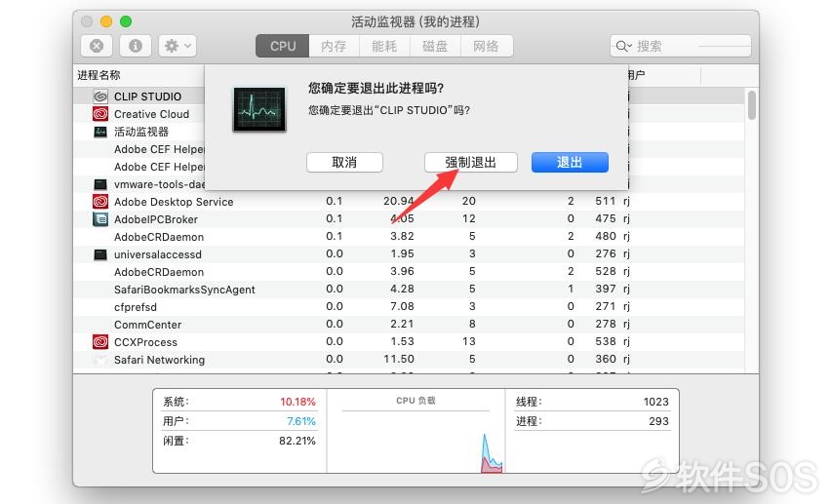Click PID value 511
The height and width of the screenshot is (504, 831).
pyautogui.click(x=606, y=201)
